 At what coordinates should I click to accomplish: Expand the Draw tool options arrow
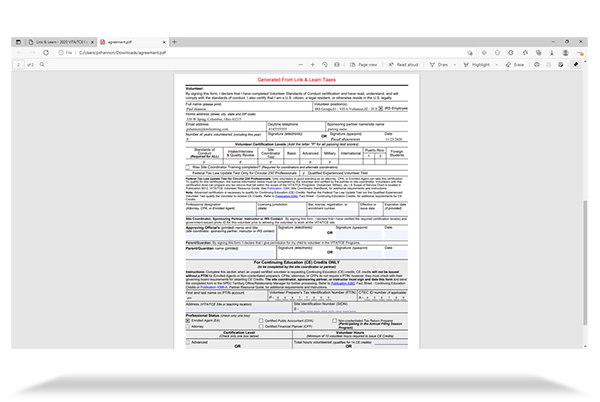point(455,65)
